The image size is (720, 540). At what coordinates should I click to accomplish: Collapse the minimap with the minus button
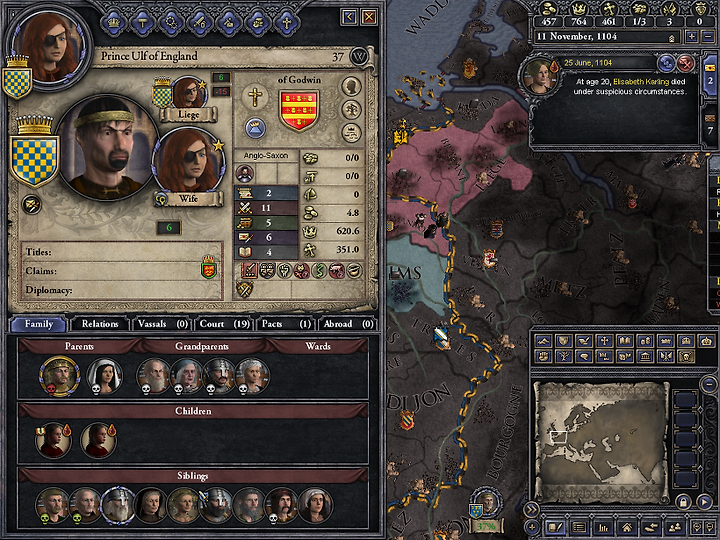[709, 383]
